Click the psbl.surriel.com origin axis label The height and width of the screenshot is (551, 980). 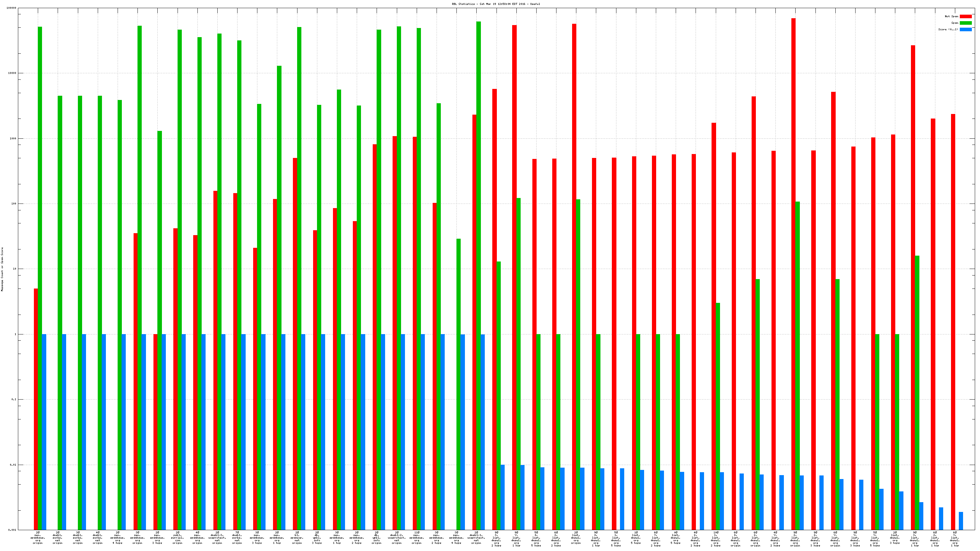(x=177, y=538)
